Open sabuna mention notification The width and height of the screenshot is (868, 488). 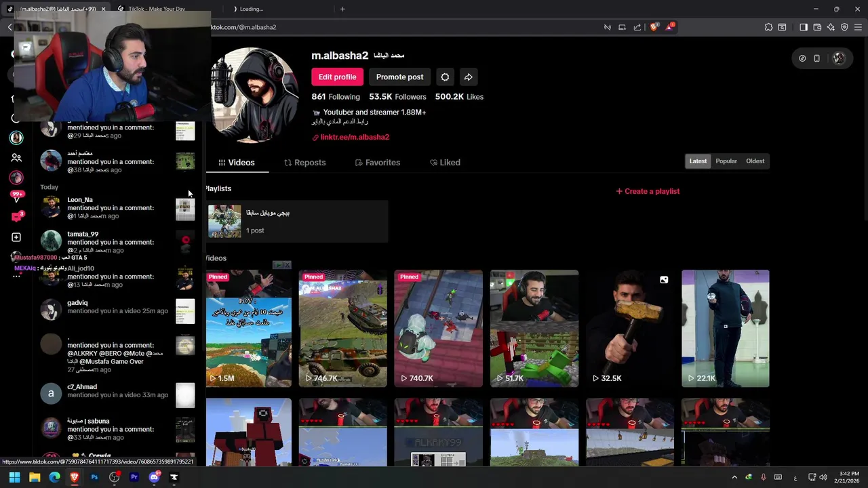[118, 429]
